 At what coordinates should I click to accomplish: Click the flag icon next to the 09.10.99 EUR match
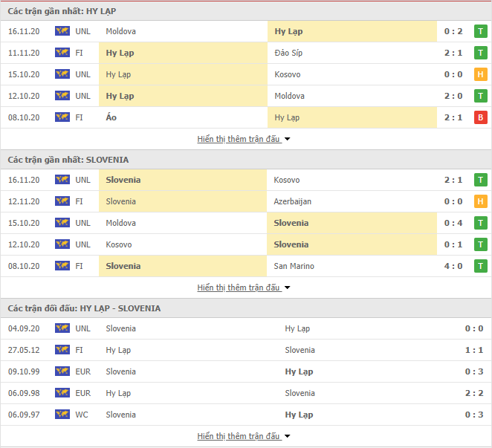click(x=62, y=371)
